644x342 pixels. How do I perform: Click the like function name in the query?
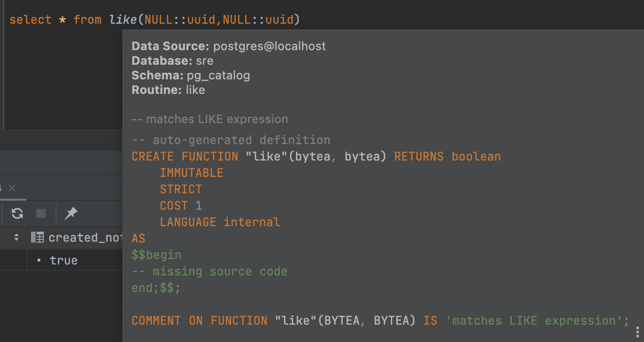click(x=123, y=20)
